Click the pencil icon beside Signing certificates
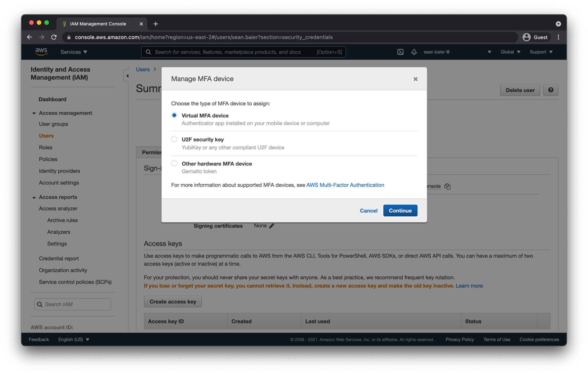Image resolution: width=588 pixels, height=374 pixels. (272, 226)
